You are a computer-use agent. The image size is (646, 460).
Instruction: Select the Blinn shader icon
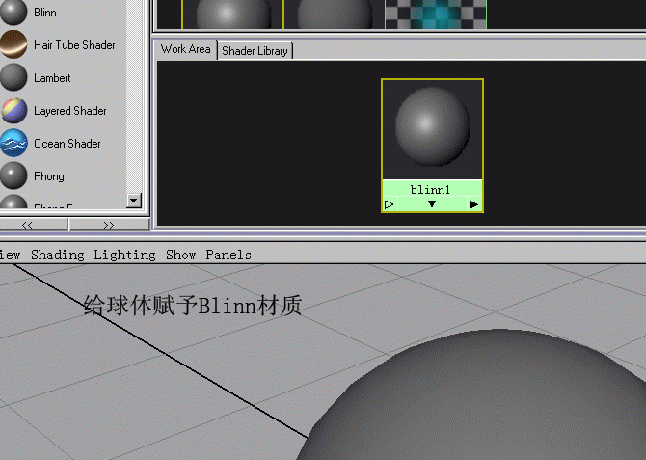coord(14,12)
